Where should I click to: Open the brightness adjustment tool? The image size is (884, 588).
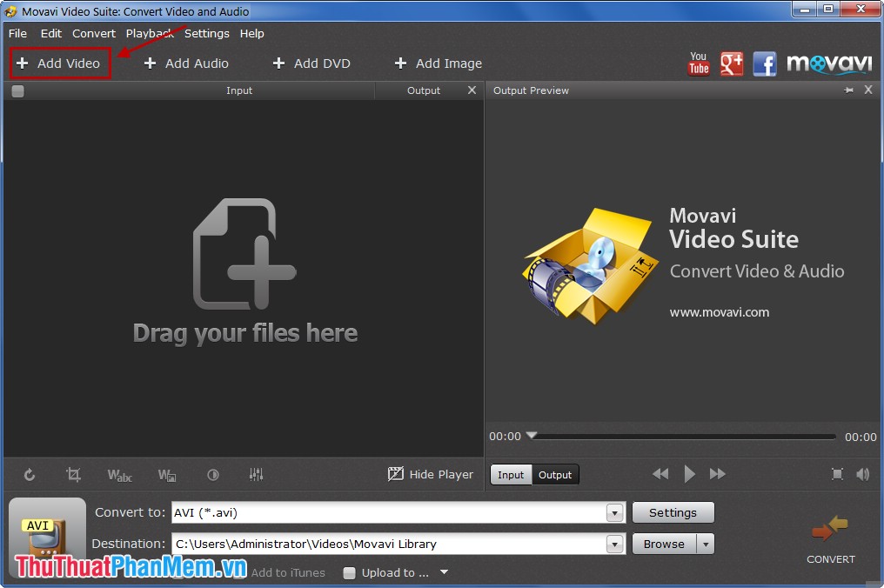pos(213,474)
